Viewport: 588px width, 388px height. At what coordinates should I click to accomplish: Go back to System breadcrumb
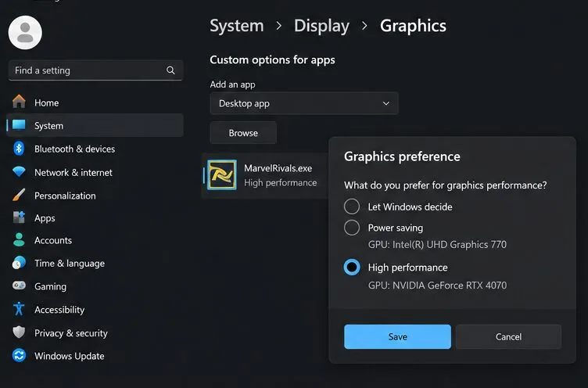(237, 26)
